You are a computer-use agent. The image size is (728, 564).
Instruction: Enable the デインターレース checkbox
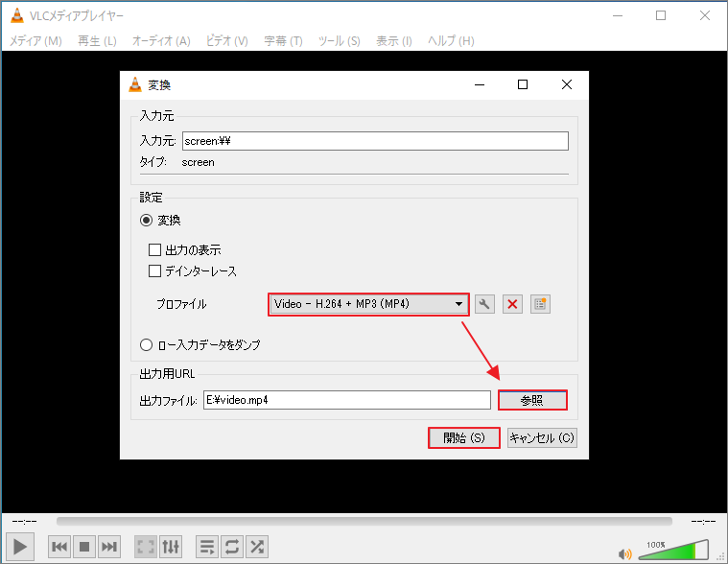pyautogui.click(x=154, y=270)
